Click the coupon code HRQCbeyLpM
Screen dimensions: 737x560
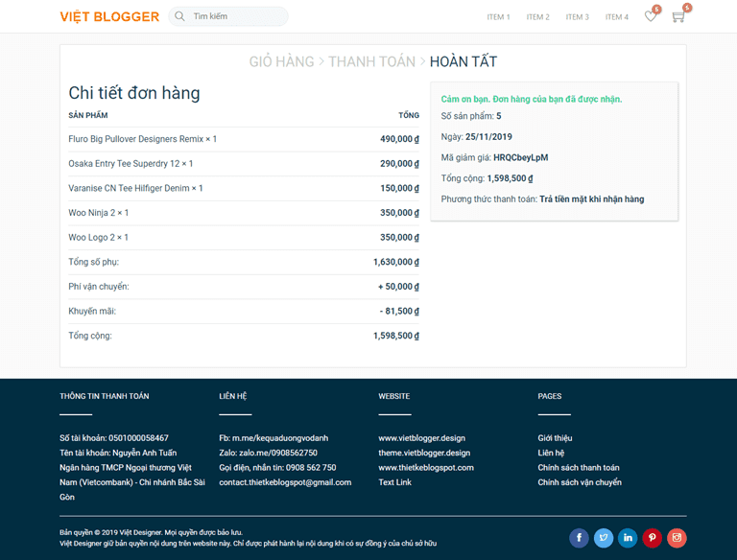[521, 157]
